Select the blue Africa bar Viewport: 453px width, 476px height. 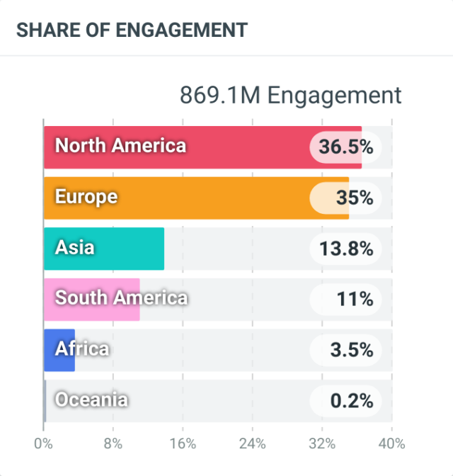(x=59, y=350)
